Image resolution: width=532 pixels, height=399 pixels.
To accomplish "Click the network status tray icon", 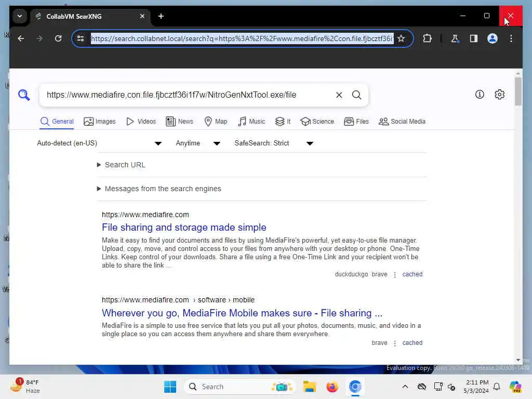I will coord(438,387).
